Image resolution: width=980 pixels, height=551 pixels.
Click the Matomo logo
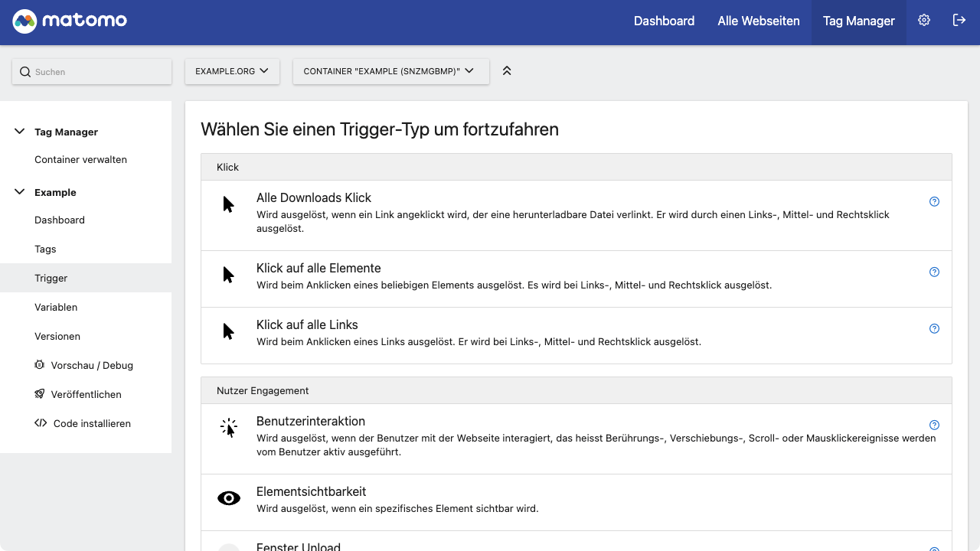click(70, 21)
